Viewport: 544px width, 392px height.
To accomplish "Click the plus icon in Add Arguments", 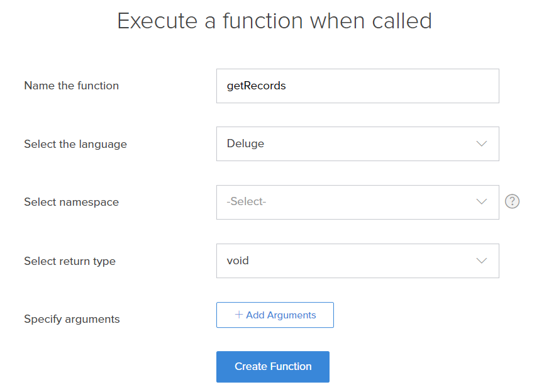I will click(x=239, y=315).
